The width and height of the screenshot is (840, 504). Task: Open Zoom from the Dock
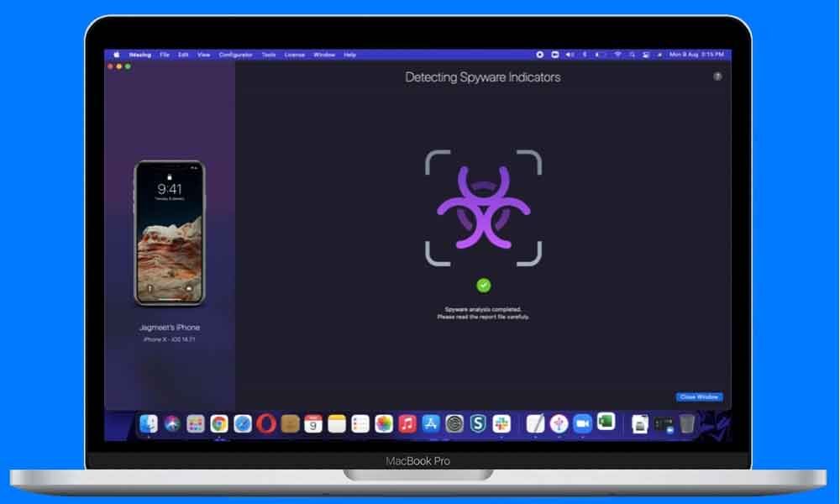pos(582,424)
